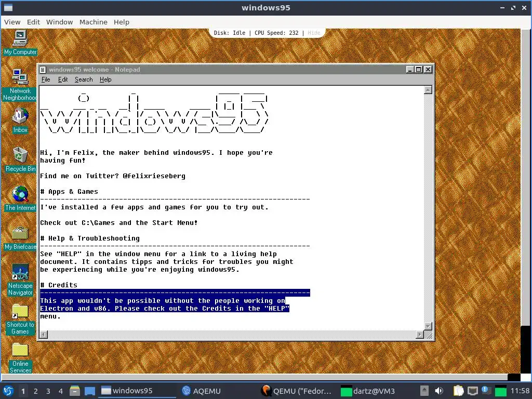Image resolution: width=532 pixels, height=399 pixels.
Task: Click the Notepad vertical scroll down arrow
Action: click(x=428, y=326)
